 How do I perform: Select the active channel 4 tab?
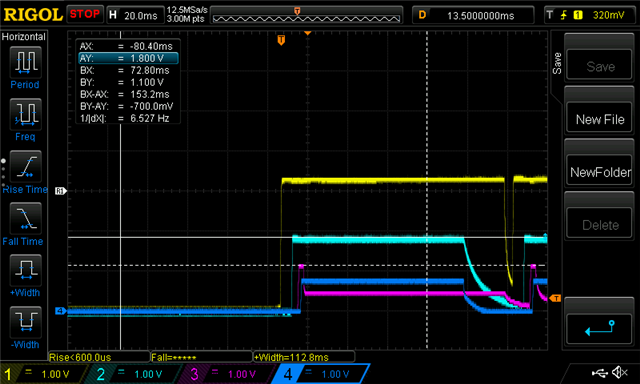point(321,374)
